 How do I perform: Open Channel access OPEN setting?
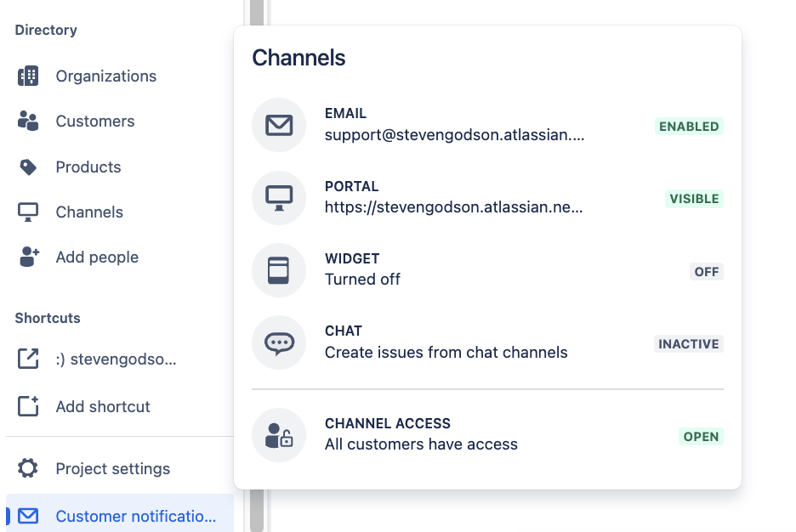[701, 436]
